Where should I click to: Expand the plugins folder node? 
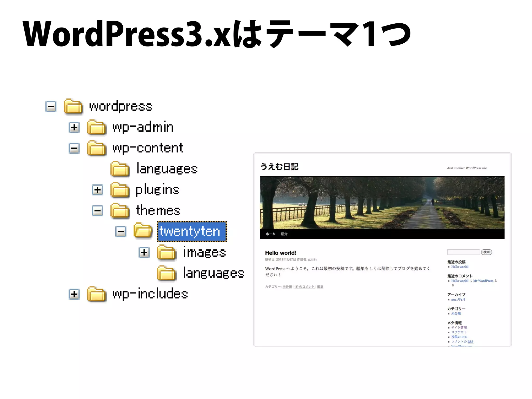[x=98, y=190]
